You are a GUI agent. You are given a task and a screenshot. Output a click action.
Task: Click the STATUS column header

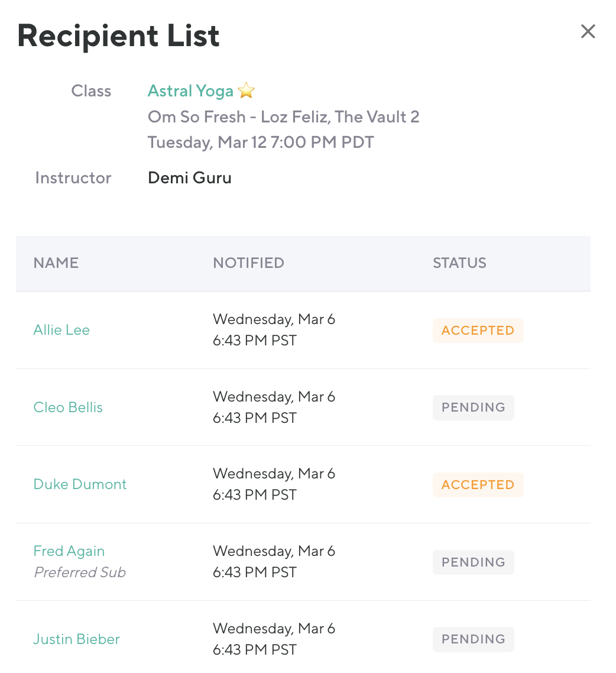pyautogui.click(x=459, y=263)
